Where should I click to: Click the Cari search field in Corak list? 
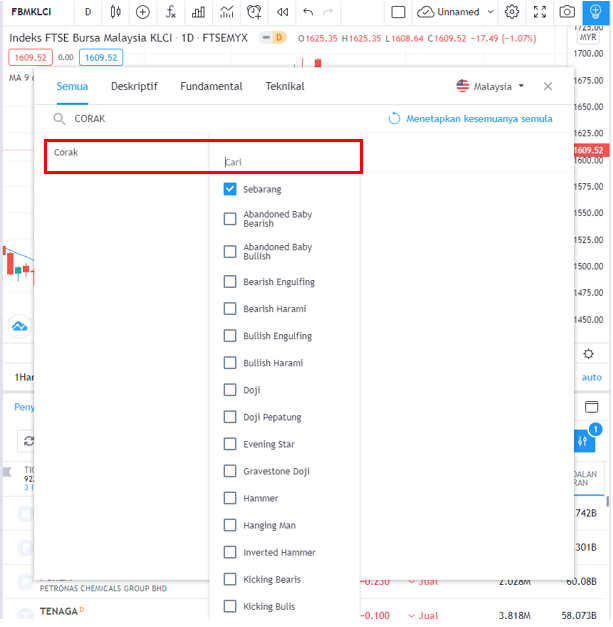[285, 161]
